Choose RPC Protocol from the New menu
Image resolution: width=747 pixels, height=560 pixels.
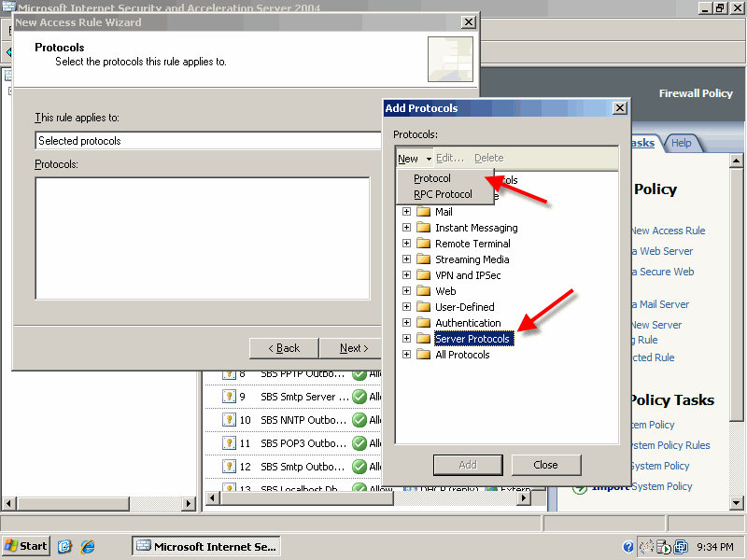[443, 194]
